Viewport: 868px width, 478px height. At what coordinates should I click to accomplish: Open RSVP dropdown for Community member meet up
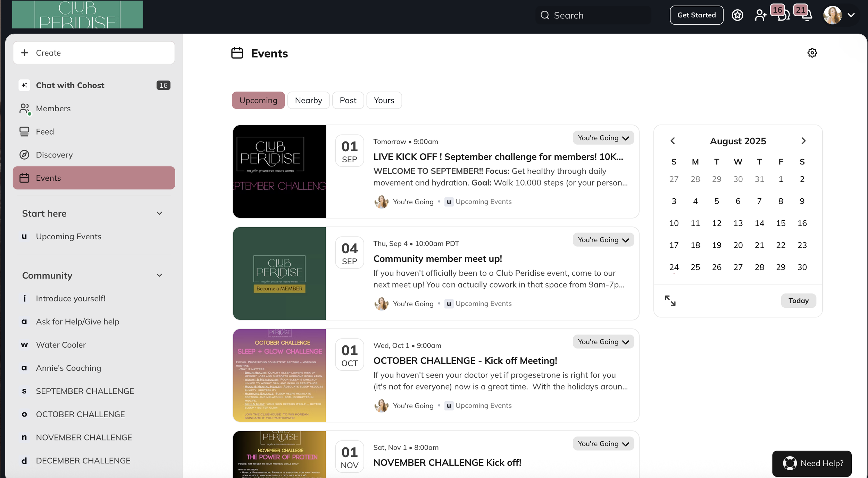603,240
